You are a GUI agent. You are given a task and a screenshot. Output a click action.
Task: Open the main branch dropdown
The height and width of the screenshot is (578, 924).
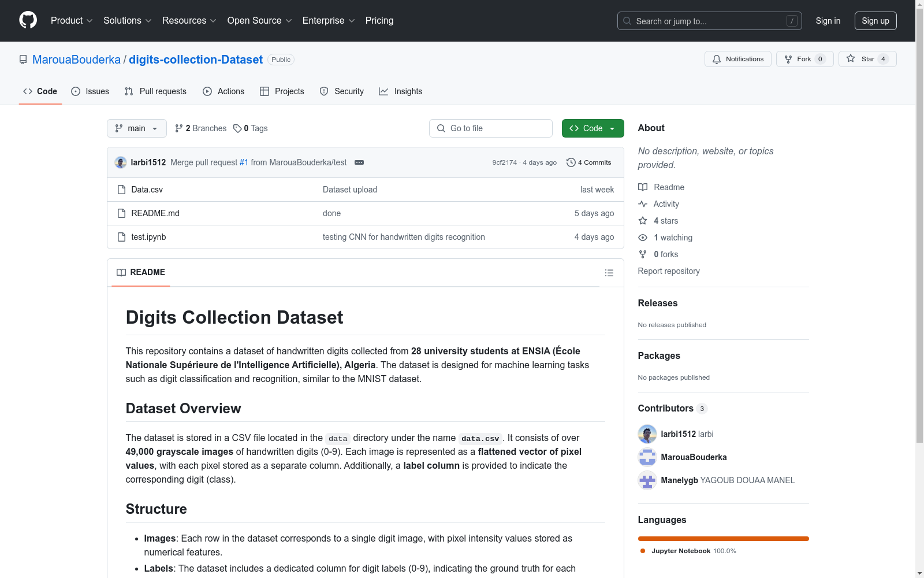[136, 128]
